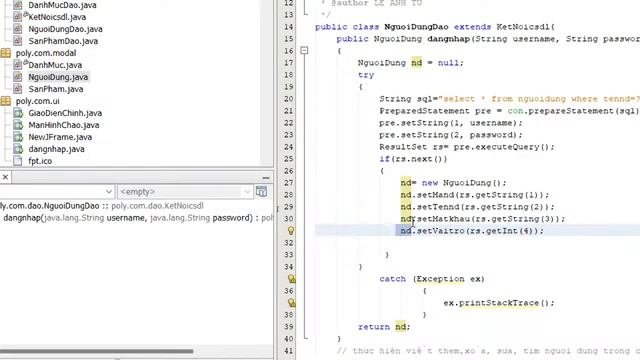Click line number 27 in gutter
Screen dimensions: 640x360
289,183
